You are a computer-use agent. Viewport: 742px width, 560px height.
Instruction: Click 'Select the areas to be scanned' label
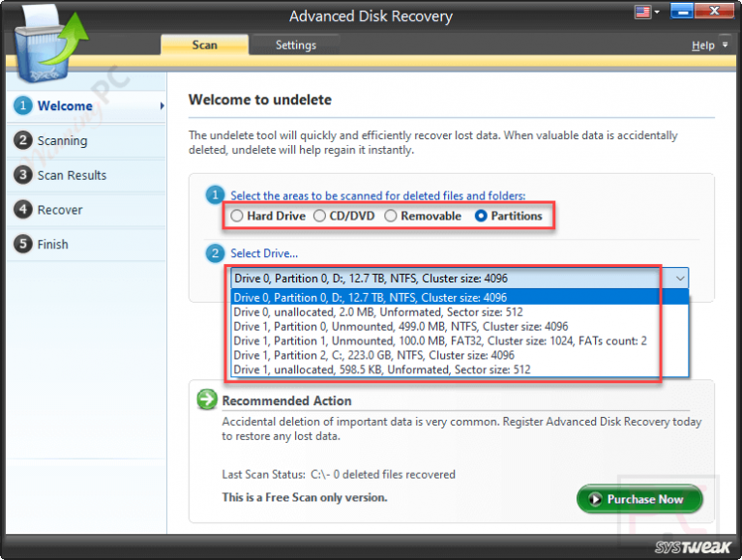(x=377, y=195)
